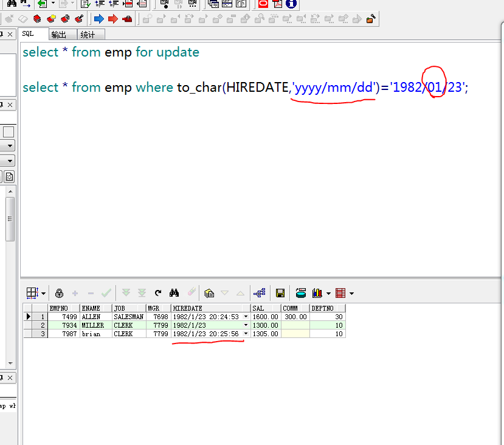Click the fetch next page green arrows
504x445 pixels.
pos(126,292)
